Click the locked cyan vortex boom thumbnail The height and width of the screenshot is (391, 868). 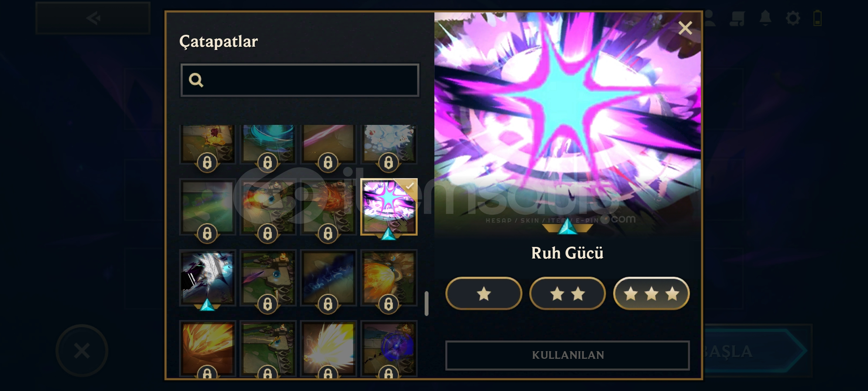[268, 144]
